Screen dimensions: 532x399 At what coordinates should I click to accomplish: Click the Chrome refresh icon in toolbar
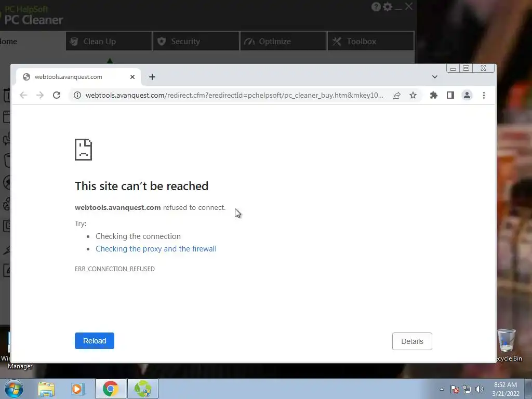point(57,96)
